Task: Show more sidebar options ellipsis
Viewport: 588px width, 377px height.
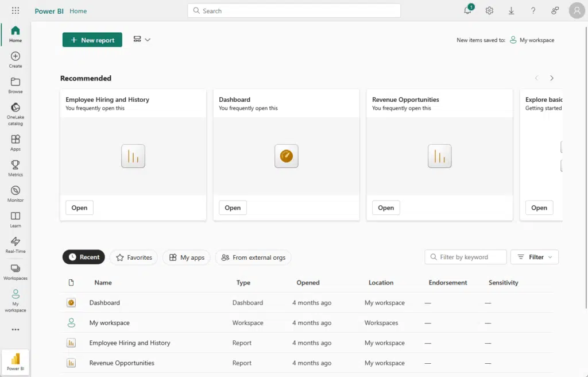Action: (16, 329)
